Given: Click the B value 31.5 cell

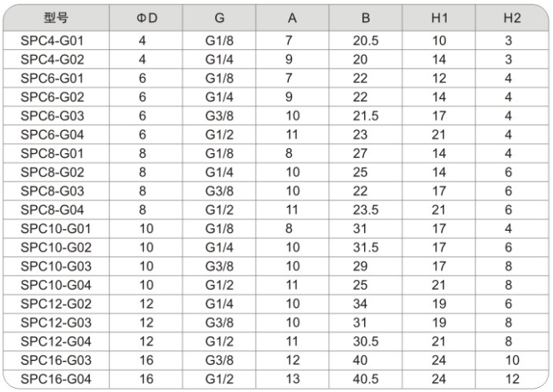Looking at the screenshot, I should [x=366, y=247].
